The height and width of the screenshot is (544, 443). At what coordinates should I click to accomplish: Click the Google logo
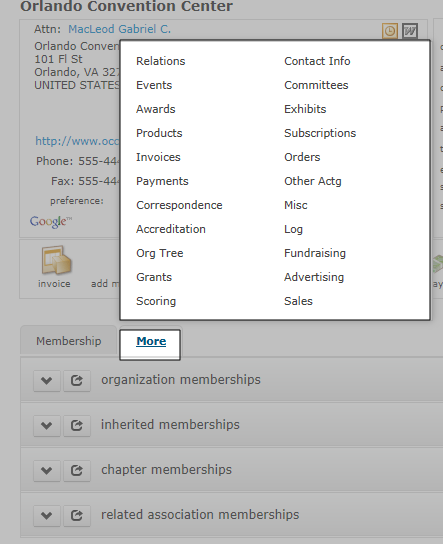click(x=51, y=222)
